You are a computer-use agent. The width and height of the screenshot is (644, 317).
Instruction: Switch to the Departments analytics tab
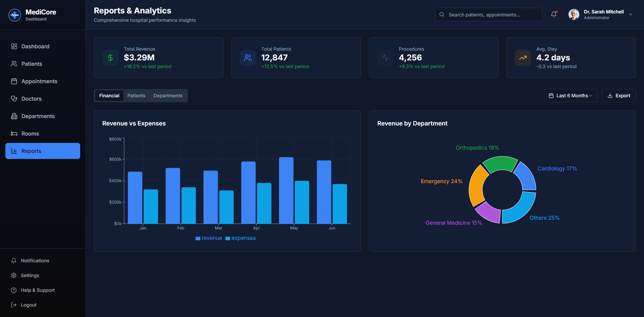[168, 96]
